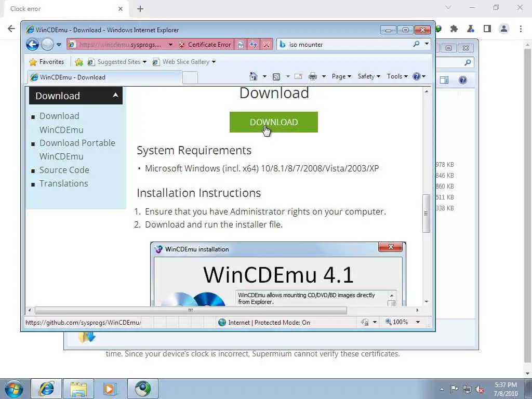532x399 pixels.
Task: Click the IE Back navigation button
Action: [33, 45]
